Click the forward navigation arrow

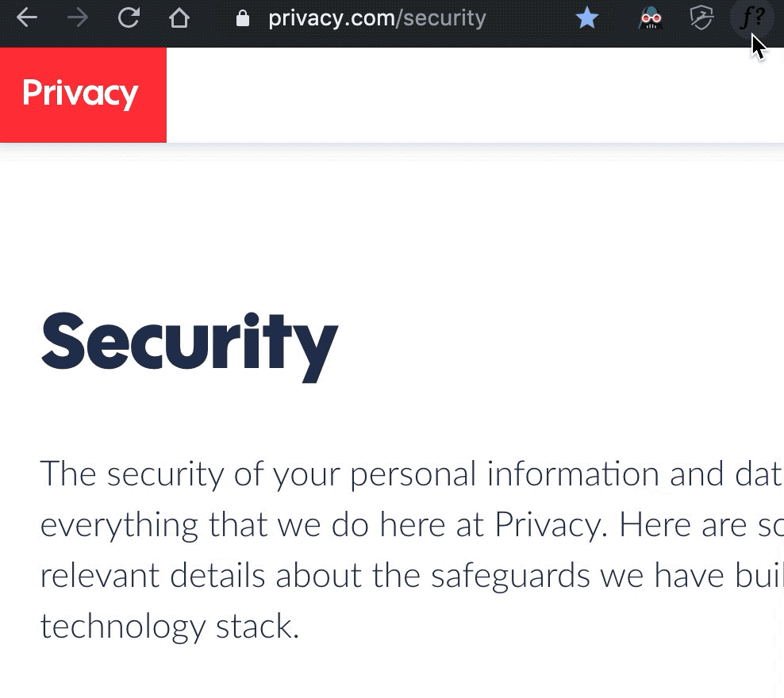77,18
